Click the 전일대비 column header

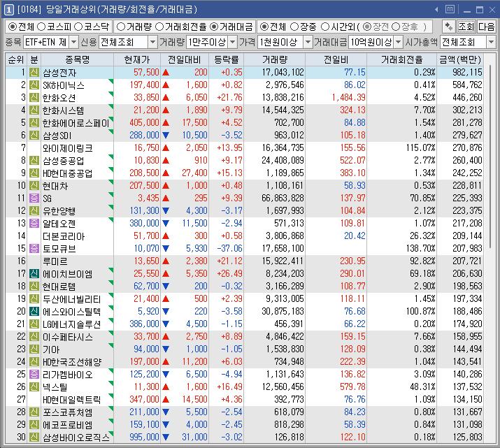[185, 59]
